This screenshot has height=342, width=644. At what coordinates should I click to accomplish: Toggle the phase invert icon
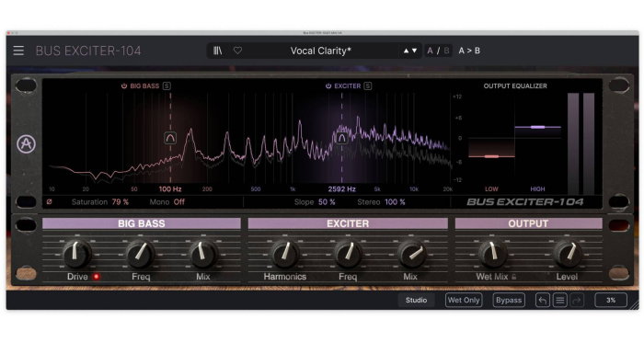[x=50, y=201]
